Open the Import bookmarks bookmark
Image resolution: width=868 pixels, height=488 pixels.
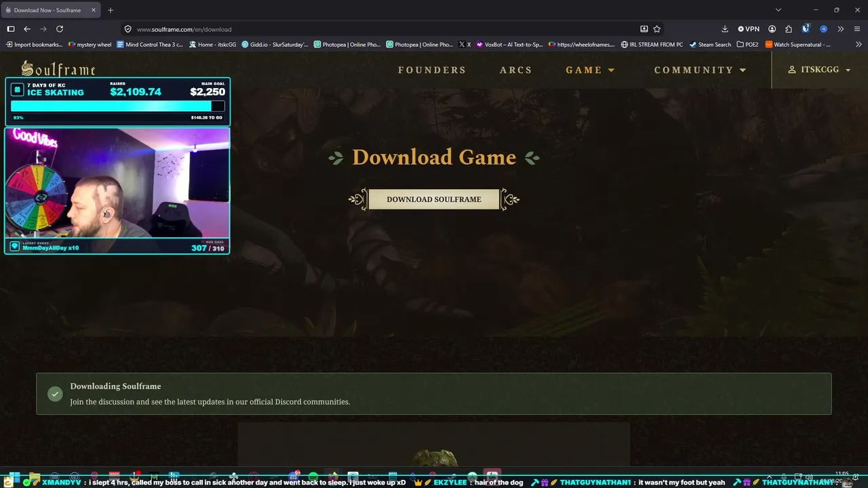point(34,45)
